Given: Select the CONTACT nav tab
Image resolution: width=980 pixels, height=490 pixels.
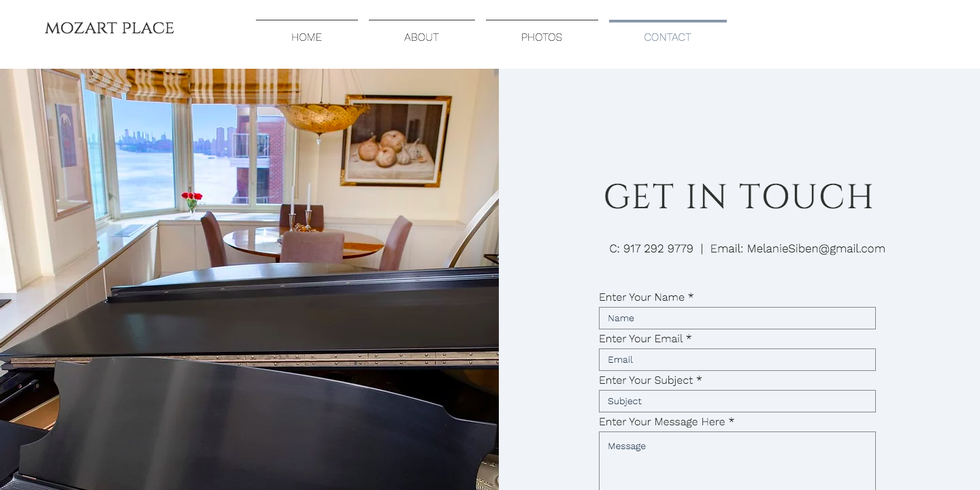Looking at the screenshot, I should (668, 37).
